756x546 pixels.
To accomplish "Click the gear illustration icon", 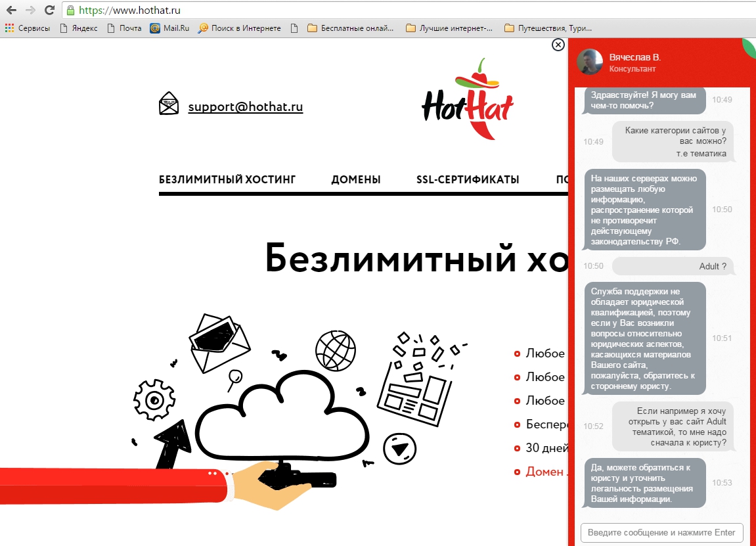I will [x=154, y=400].
